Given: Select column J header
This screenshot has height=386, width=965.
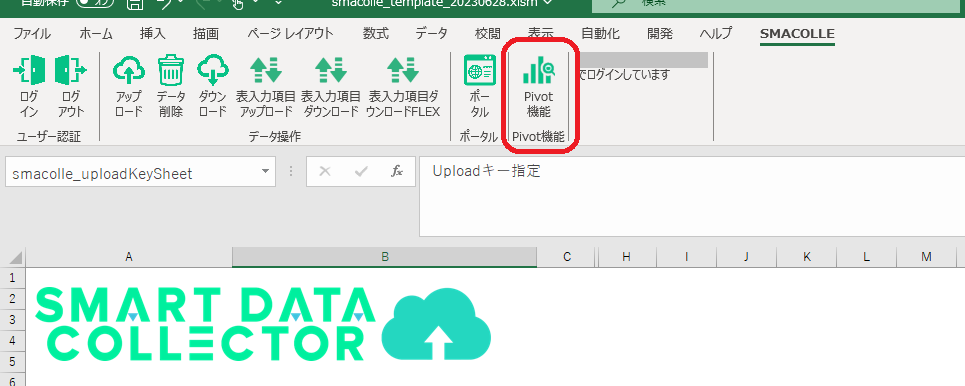Looking at the screenshot, I should pyautogui.click(x=746, y=257).
